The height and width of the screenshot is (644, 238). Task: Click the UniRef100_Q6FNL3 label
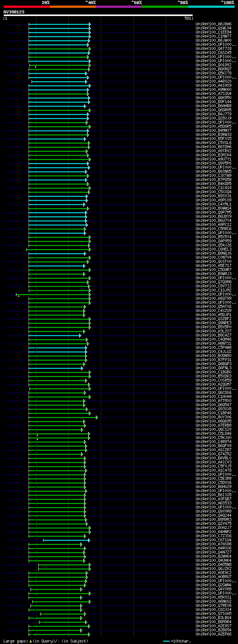tap(213, 368)
